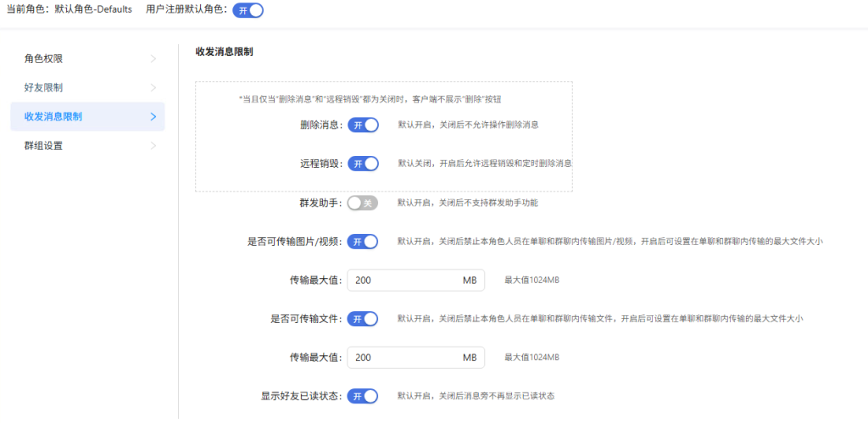Click the 最大值1024MB hint under 图片/视频
868x423 pixels.
point(531,280)
